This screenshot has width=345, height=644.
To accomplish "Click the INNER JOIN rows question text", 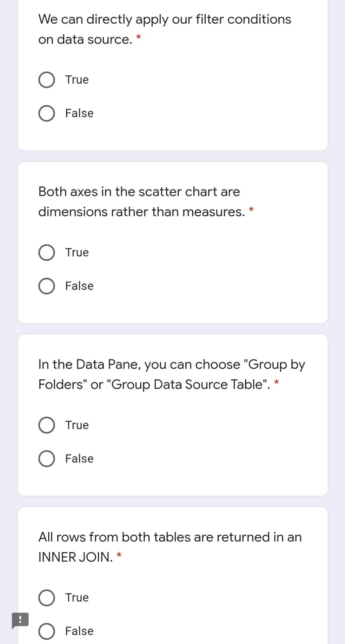I will point(170,547).
